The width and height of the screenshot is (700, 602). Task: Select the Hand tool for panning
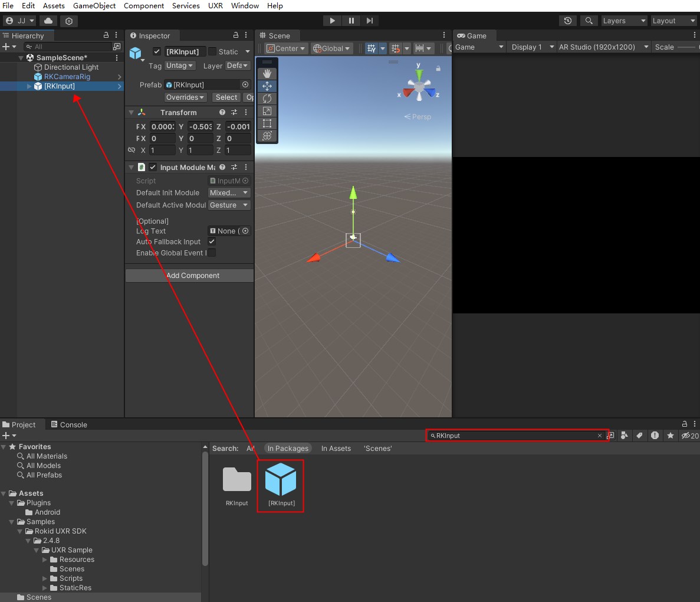pos(267,73)
